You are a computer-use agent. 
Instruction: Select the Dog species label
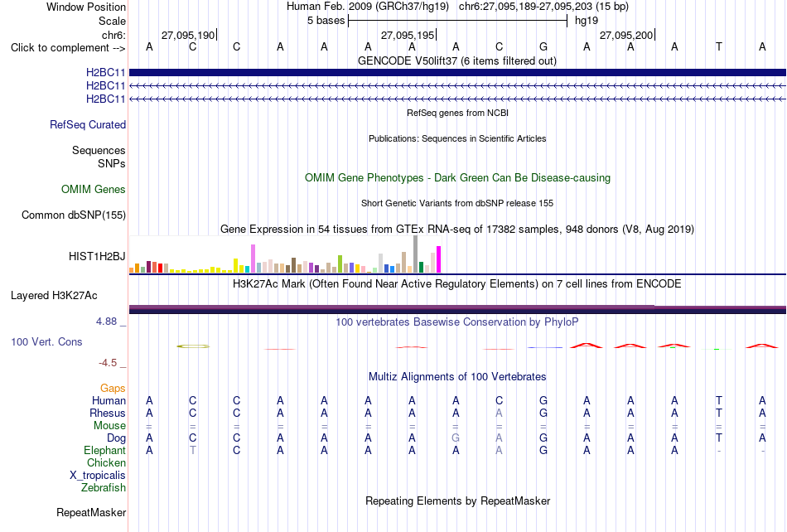[x=116, y=438]
